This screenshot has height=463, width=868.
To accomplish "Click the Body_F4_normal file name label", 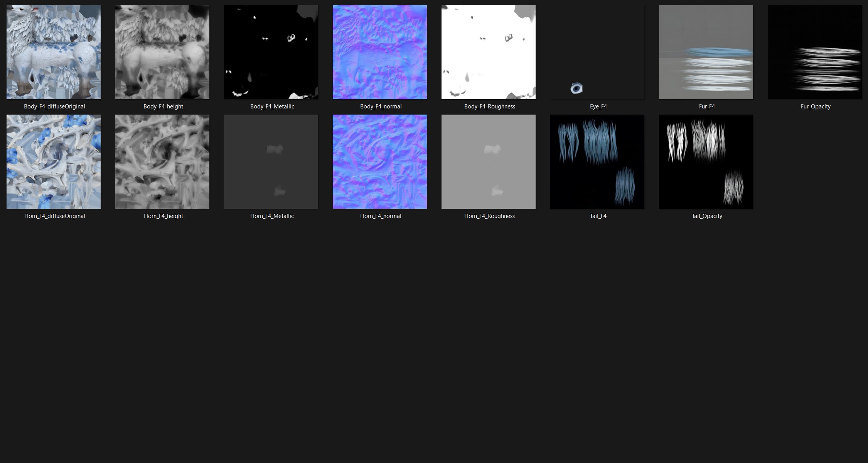I will pos(381,106).
